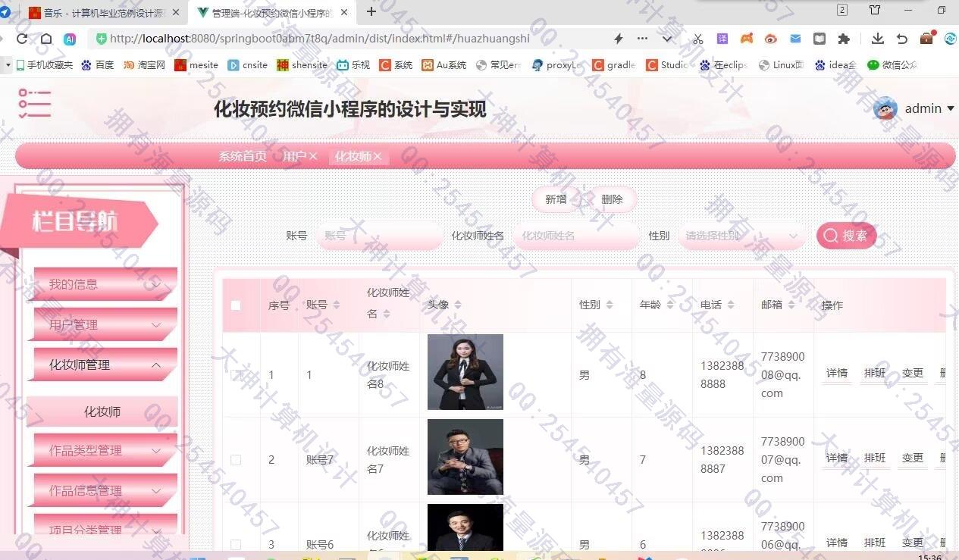
Task: Click email cell 773890008@qq.com
Action: (x=783, y=375)
